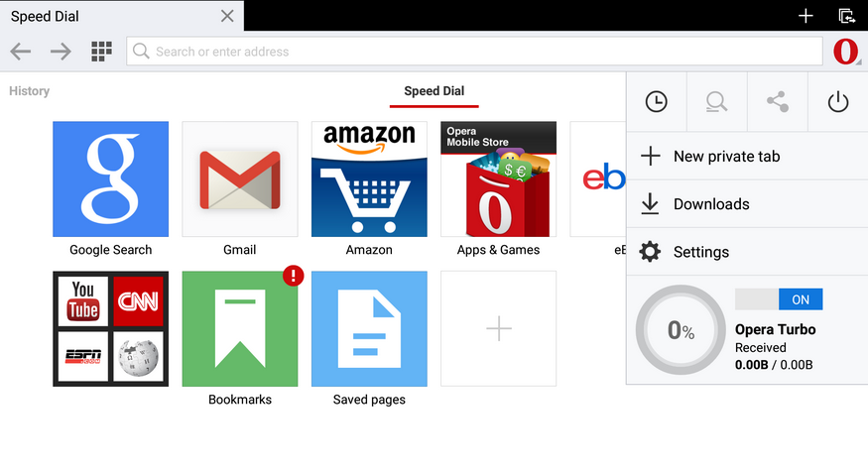Click the 0.00B / 0.00B value
The image size is (868, 471).
point(774,365)
